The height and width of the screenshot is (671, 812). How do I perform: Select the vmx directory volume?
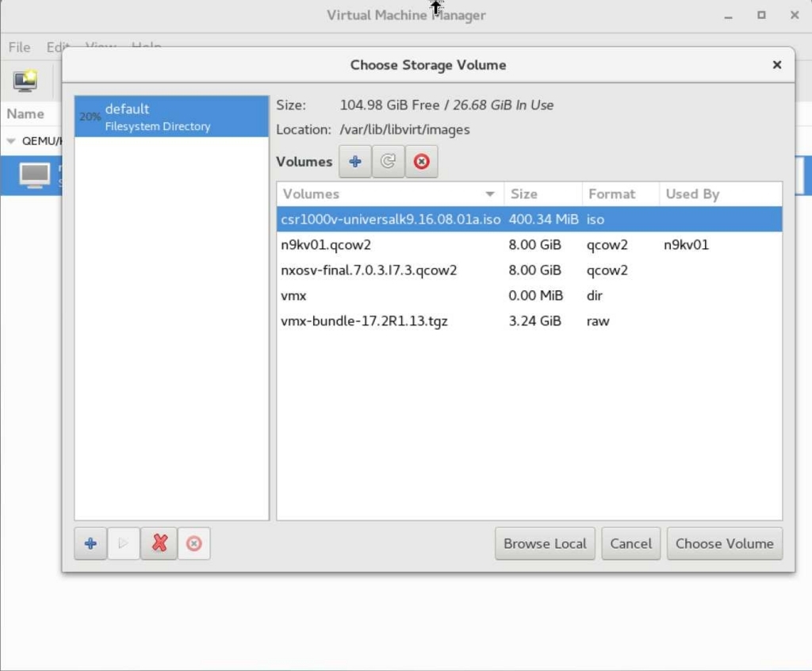(x=529, y=295)
